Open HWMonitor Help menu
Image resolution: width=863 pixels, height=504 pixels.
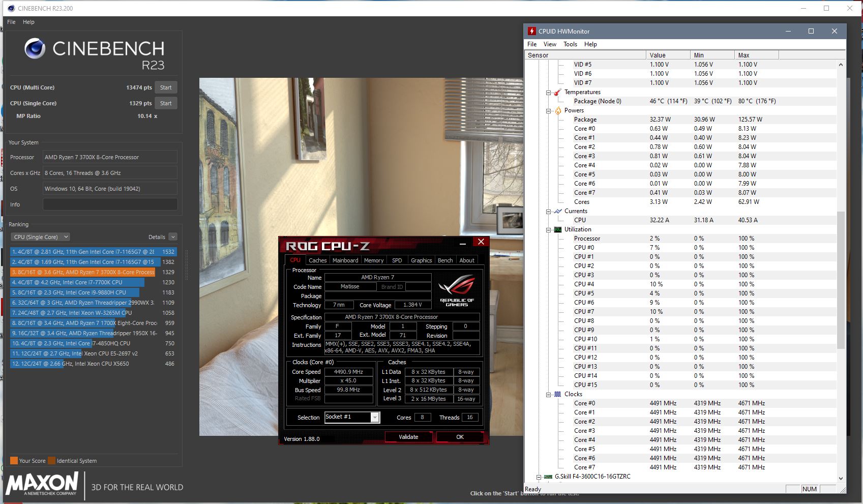click(590, 44)
